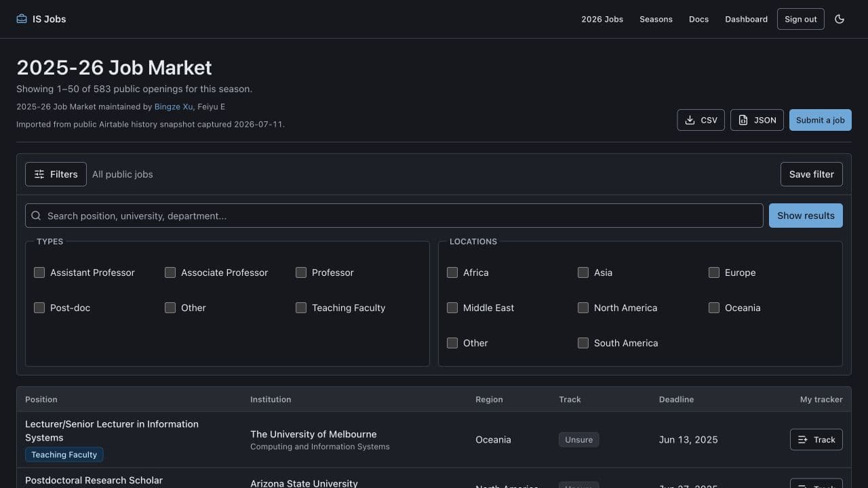This screenshot has width=868, height=488.
Task: Open the Bingze Xu maintainer link
Action: tap(174, 106)
